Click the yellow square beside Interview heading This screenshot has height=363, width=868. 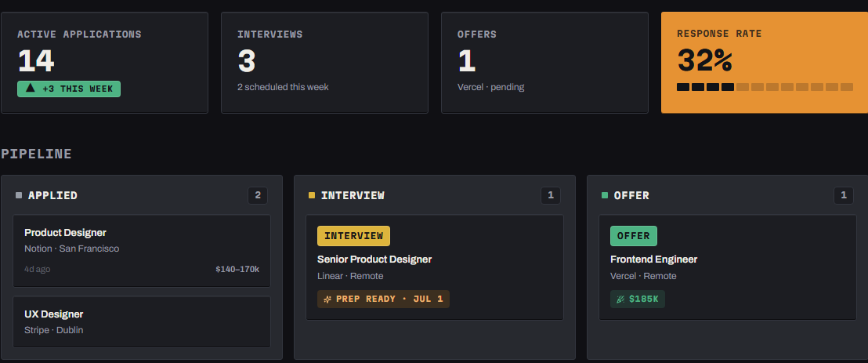[312, 195]
